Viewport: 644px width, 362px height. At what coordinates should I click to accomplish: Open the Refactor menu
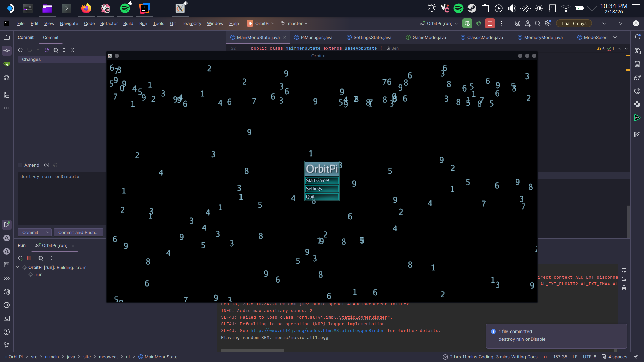coord(109,23)
